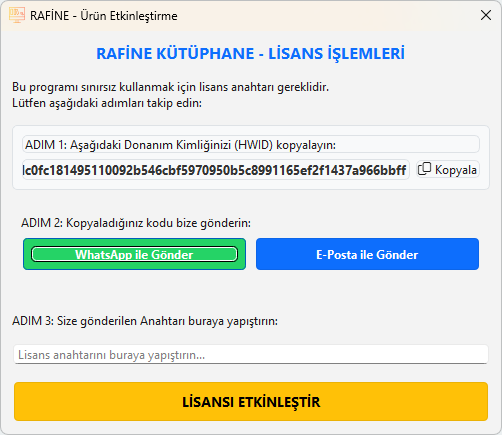
Task: Click 'Lütfen aşağıdaki adımları takip edin' text
Action: [x=107, y=103]
